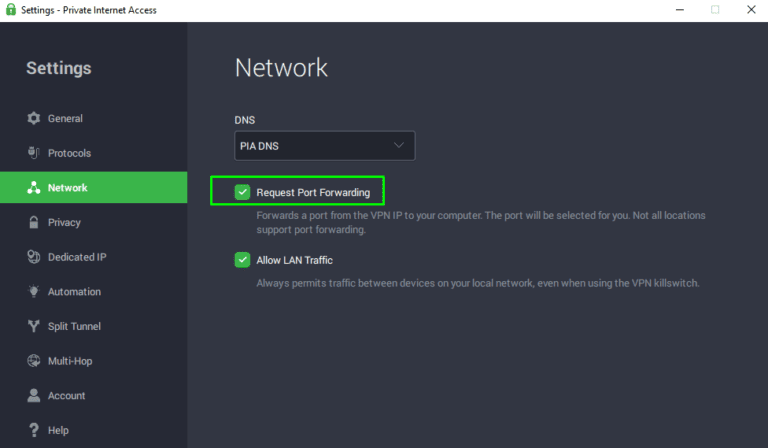Click the Account person icon
Viewport: 768px width, 448px height.
[33, 396]
